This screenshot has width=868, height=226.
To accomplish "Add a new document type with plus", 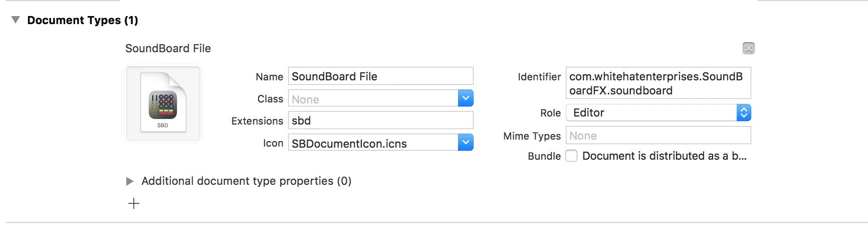I will click(134, 203).
